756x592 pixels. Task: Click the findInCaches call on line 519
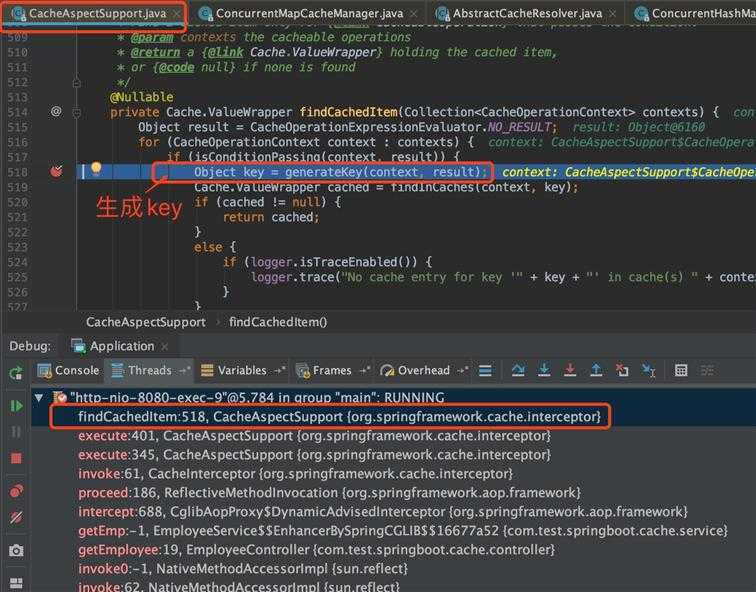432,187
